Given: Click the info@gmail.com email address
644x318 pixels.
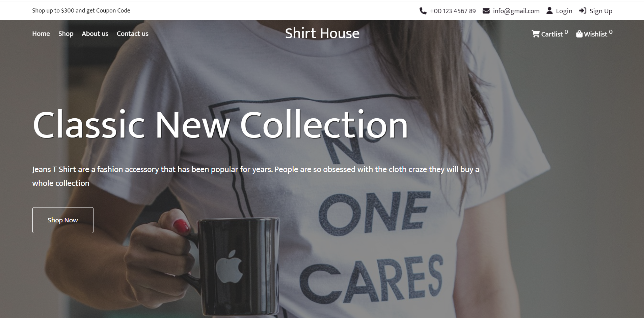Looking at the screenshot, I should click(516, 11).
